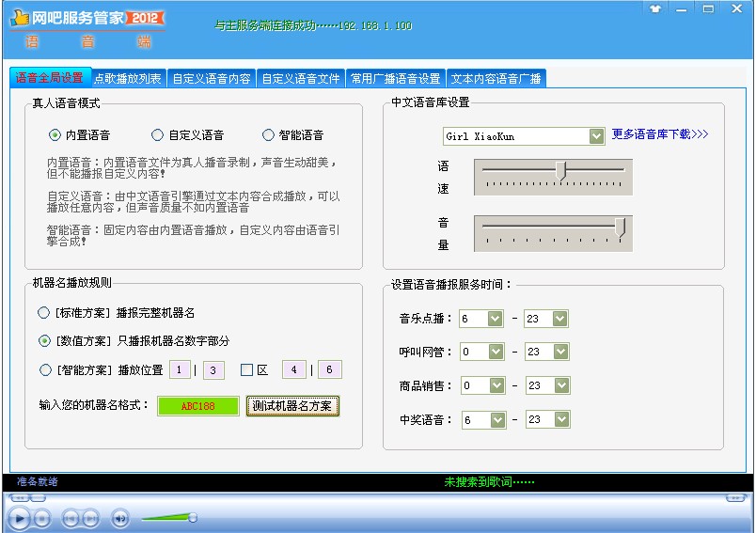The width and height of the screenshot is (756, 533).
Task: Open 呼叫网管 end hour dropdown
Action: (x=561, y=352)
